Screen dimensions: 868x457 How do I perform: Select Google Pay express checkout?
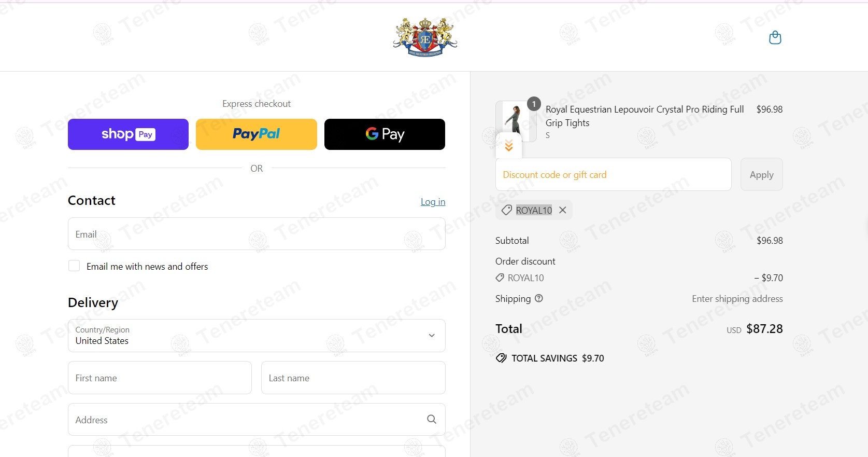pyautogui.click(x=385, y=134)
